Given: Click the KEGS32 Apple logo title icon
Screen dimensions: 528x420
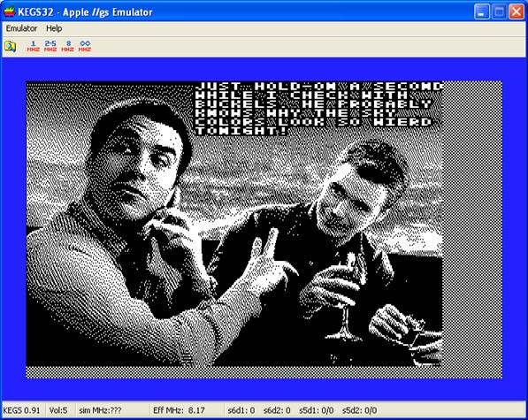Looking at the screenshot, I should (x=10, y=11).
